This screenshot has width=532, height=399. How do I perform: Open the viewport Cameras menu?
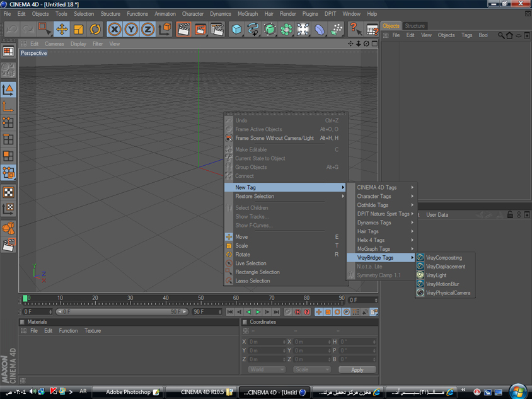pyautogui.click(x=54, y=43)
